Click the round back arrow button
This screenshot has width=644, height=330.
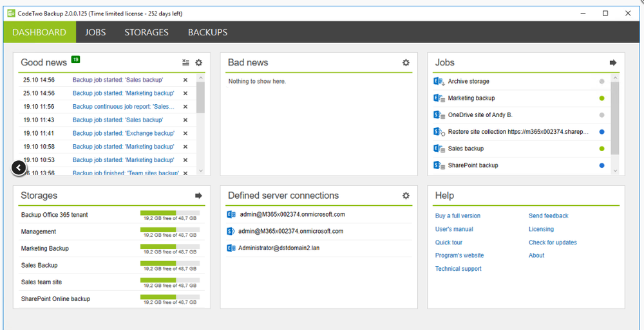pyautogui.click(x=19, y=167)
